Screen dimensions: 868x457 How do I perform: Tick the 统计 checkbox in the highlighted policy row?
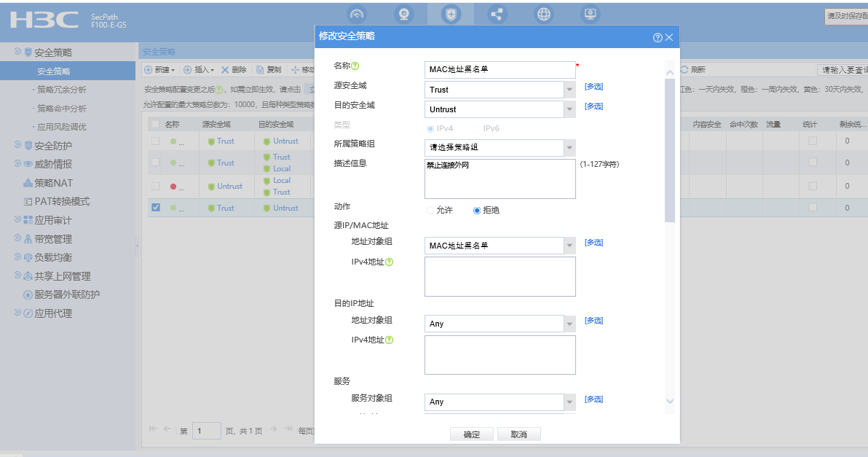coord(813,207)
